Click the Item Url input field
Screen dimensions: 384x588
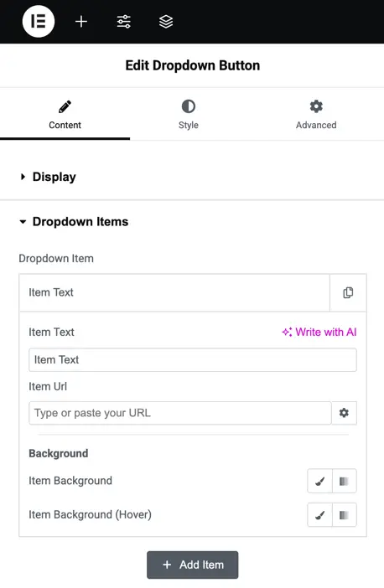(180, 413)
